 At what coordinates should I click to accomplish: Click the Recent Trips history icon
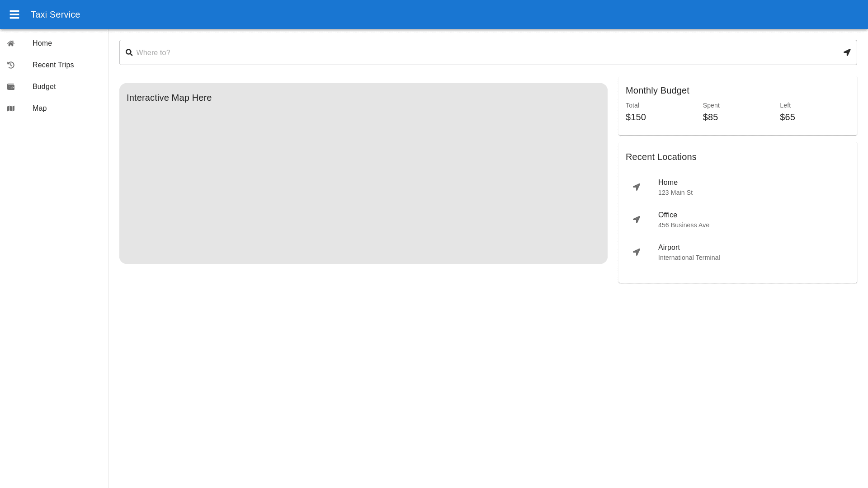tap(11, 65)
